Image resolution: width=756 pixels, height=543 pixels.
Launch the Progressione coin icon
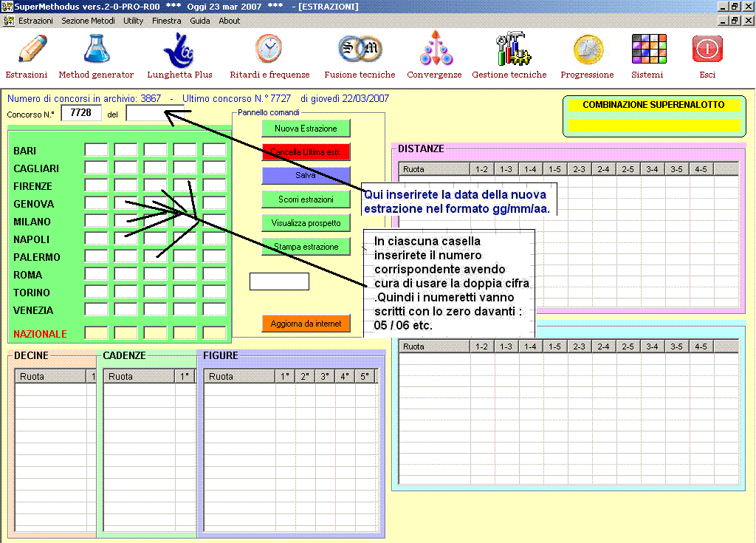pos(588,49)
